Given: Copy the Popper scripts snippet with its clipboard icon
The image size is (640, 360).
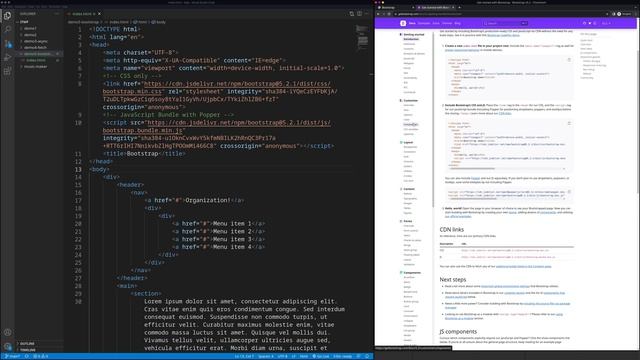Looking at the screenshot, I should click(x=569, y=191).
